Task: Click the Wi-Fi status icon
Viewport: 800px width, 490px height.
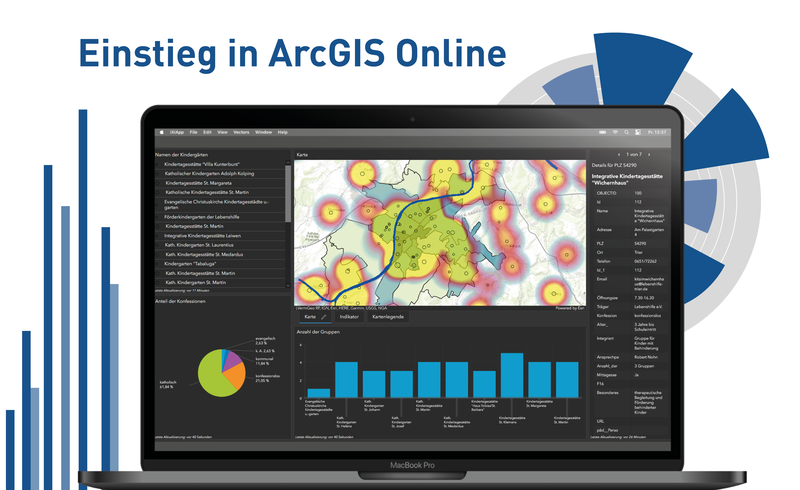Action: (x=615, y=132)
